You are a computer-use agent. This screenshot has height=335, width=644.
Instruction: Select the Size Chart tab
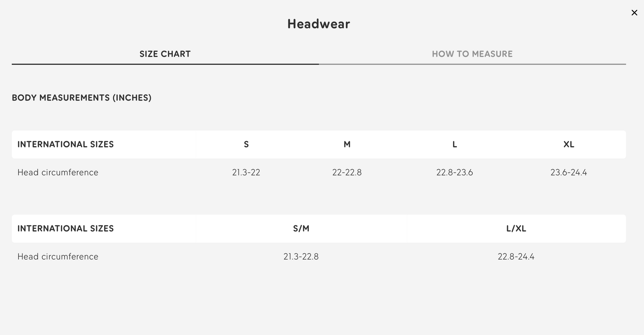165,54
